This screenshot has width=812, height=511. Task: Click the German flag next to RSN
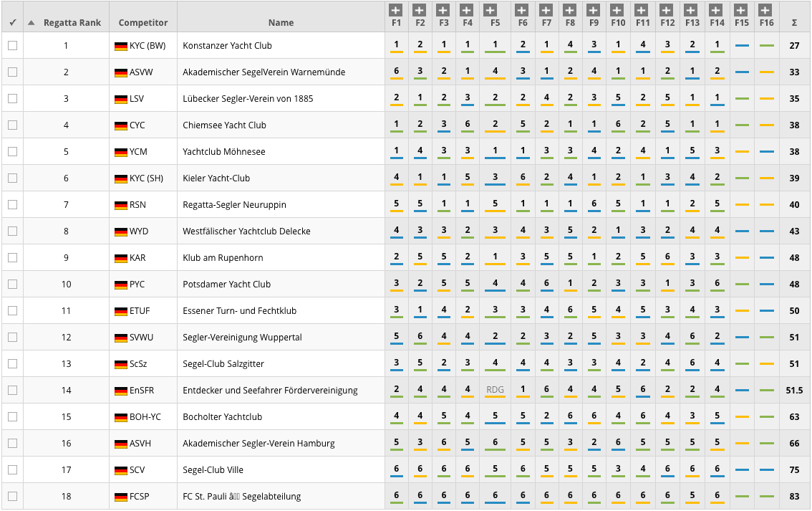click(121, 205)
